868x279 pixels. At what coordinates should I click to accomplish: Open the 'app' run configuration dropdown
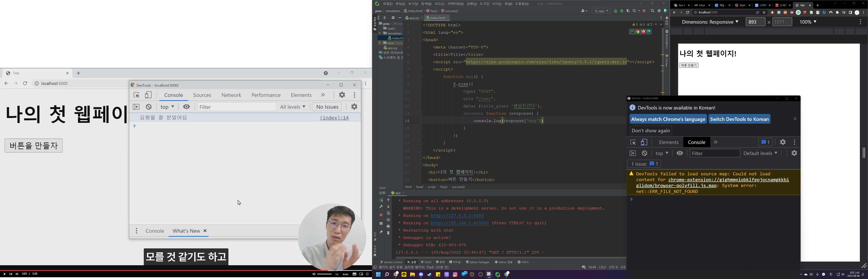pos(601,11)
